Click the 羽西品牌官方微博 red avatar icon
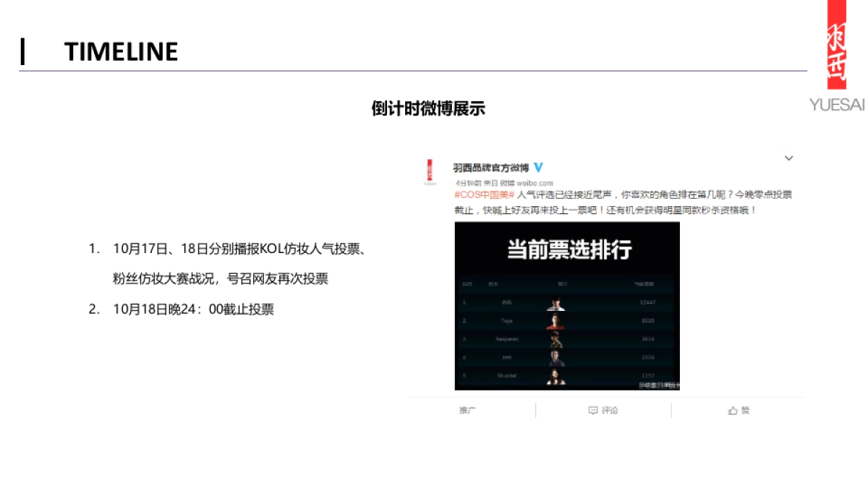868x488 pixels. pyautogui.click(x=428, y=170)
